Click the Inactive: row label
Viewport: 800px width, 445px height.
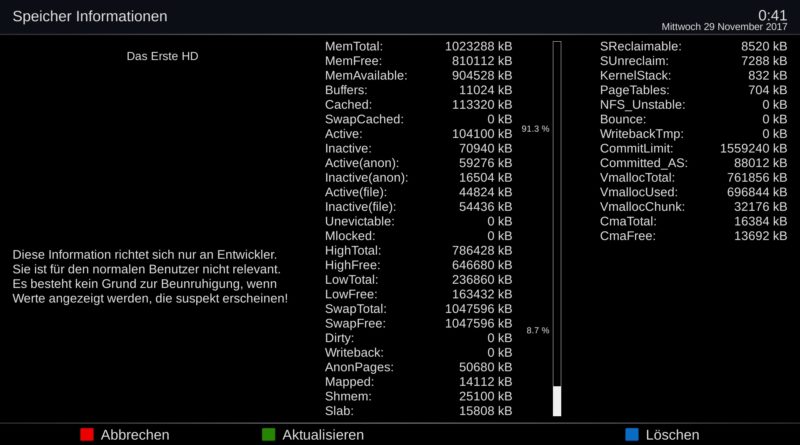click(348, 149)
